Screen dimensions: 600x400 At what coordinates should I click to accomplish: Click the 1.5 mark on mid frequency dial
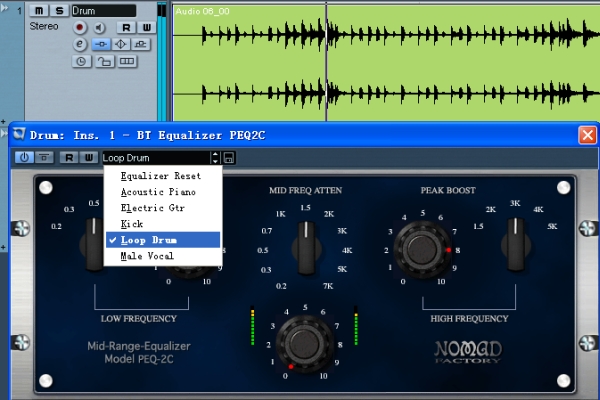click(x=305, y=208)
